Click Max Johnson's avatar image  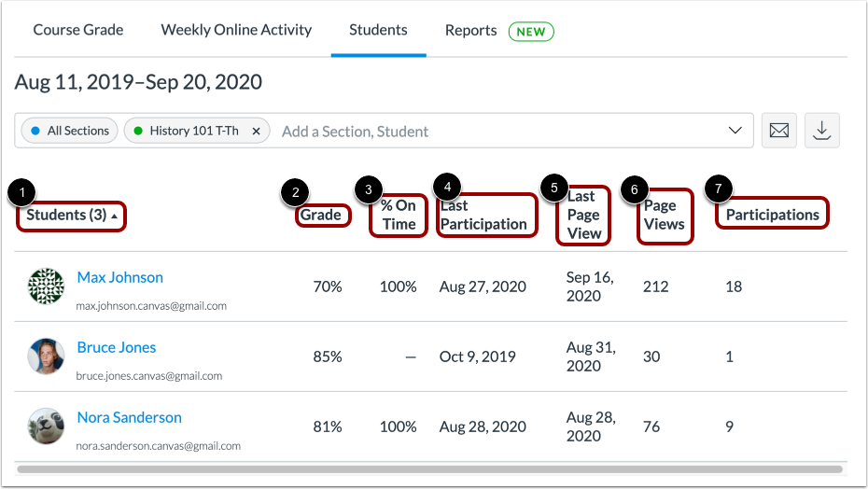click(x=46, y=286)
